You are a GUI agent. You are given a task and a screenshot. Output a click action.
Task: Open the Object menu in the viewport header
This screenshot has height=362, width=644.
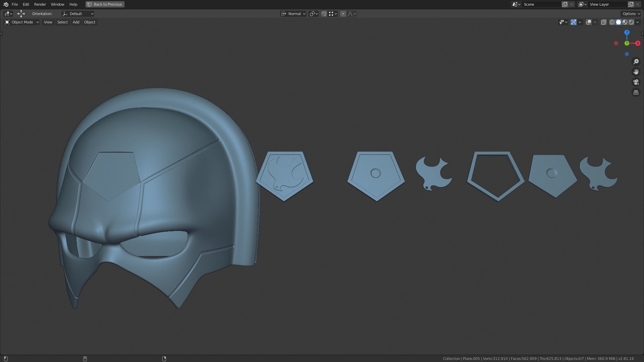pyautogui.click(x=89, y=22)
